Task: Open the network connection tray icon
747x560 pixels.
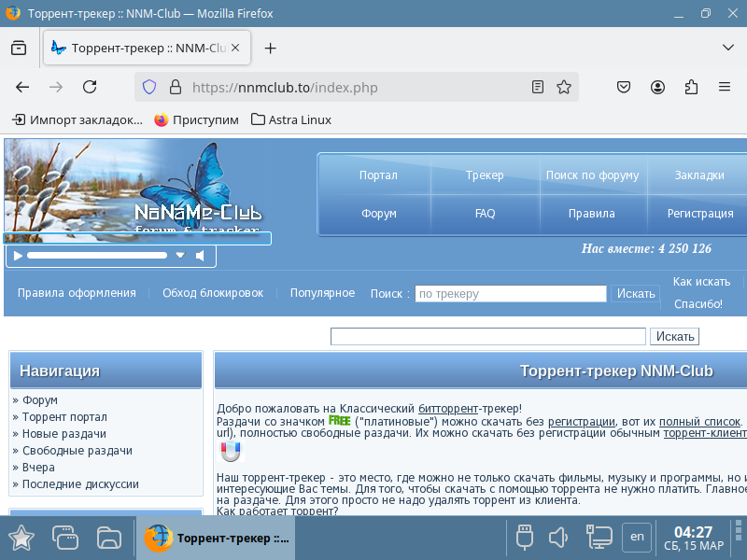Action: tap(599, 538)
